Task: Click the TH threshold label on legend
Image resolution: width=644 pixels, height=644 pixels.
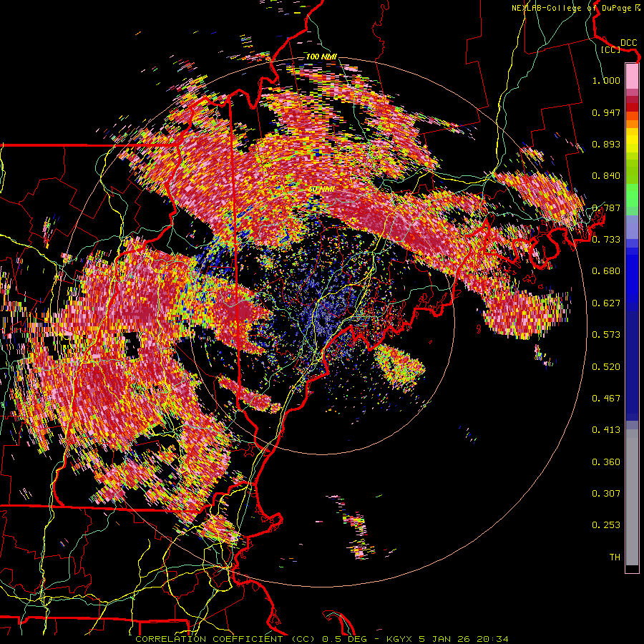Action: 615,557
